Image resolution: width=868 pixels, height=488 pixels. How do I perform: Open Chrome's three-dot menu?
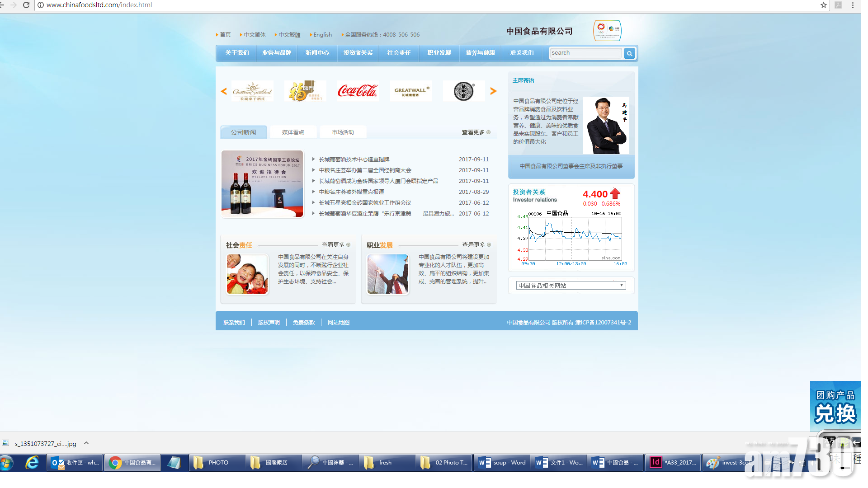click(853, 5)
